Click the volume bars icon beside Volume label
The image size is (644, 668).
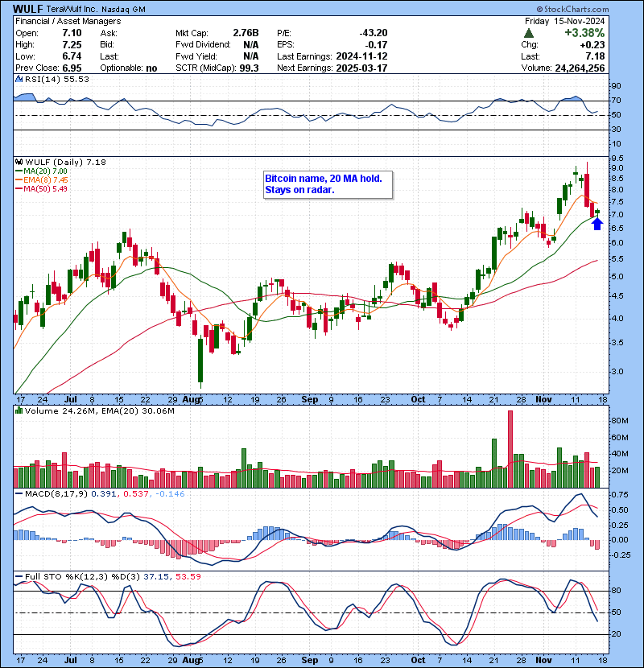point(19,410)
